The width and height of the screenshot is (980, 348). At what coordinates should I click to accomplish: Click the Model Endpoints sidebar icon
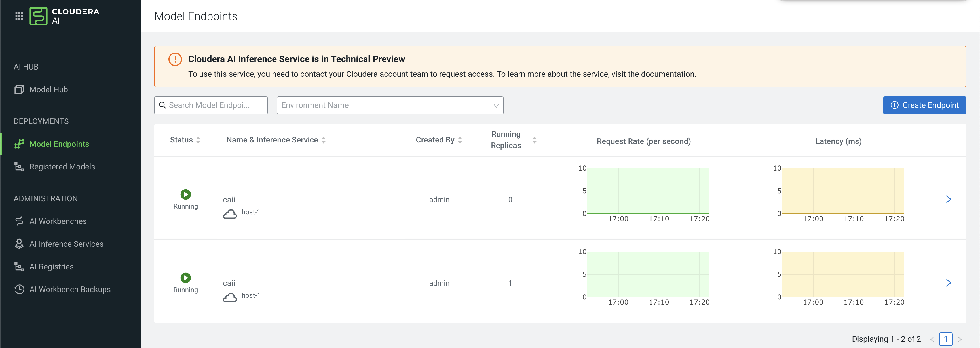click(x=19, y=144)
